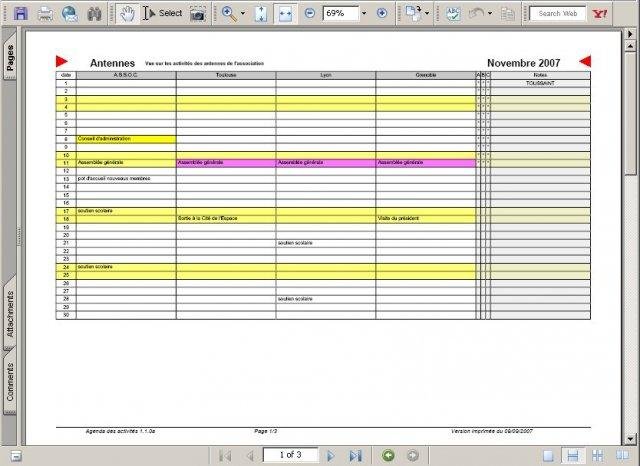Click 'Agenda des activités 1.1.0a' footer text
Viewport: 640px width, 466px height.
[x=120, y=431]
